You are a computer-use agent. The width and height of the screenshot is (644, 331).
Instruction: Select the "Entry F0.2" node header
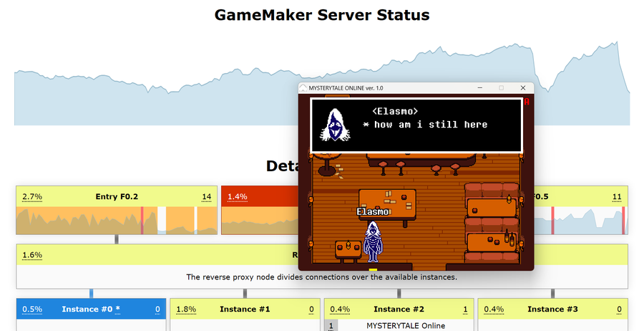[117, 196]
